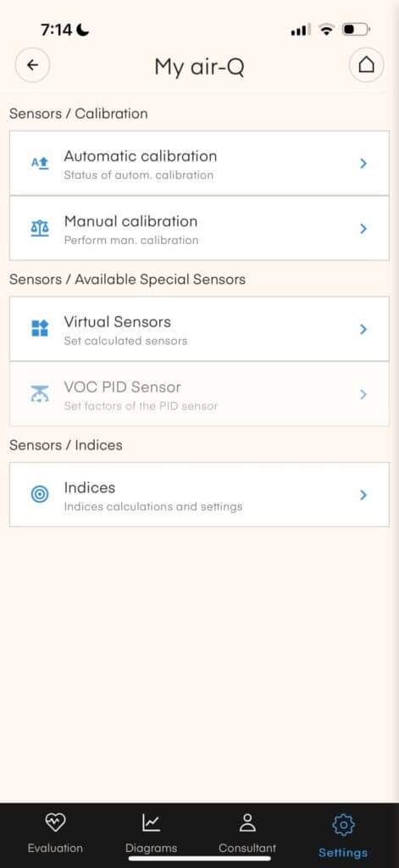Tap the back arrow button
This screenshot has width=399, height=868.
click(x=32, y=65)
